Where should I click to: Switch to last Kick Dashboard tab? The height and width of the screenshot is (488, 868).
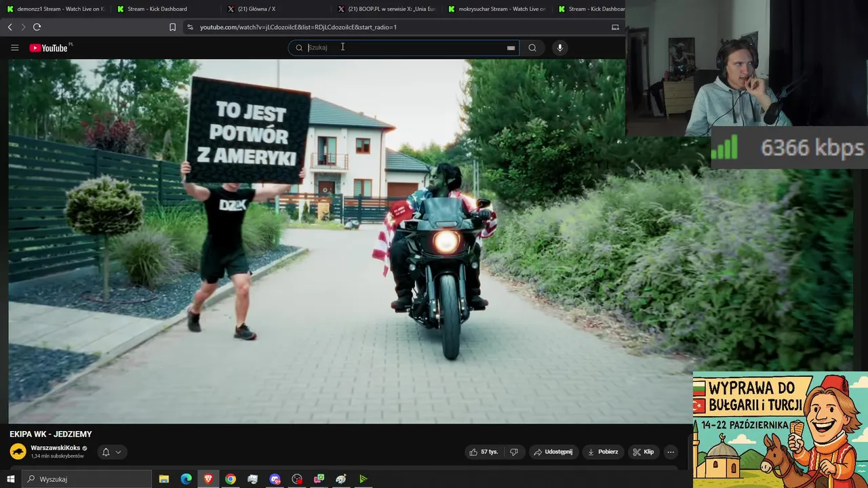[x=591, y=9]
